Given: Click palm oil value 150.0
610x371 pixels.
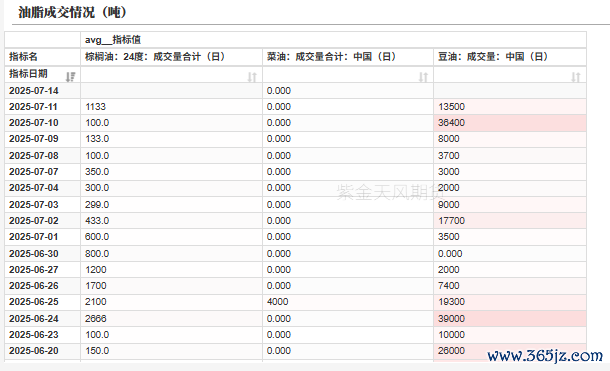Looking at the screenshot, I should click(97, 350).
